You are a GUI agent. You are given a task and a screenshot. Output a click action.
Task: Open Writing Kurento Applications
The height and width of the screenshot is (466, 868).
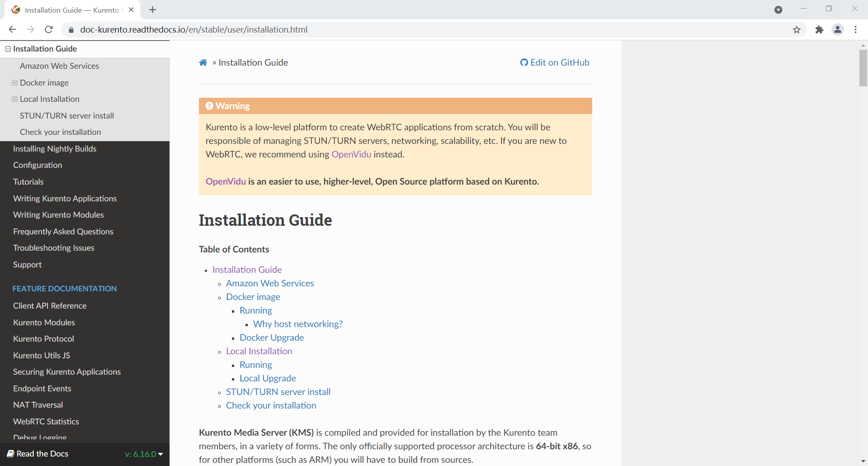click(65, 199)
